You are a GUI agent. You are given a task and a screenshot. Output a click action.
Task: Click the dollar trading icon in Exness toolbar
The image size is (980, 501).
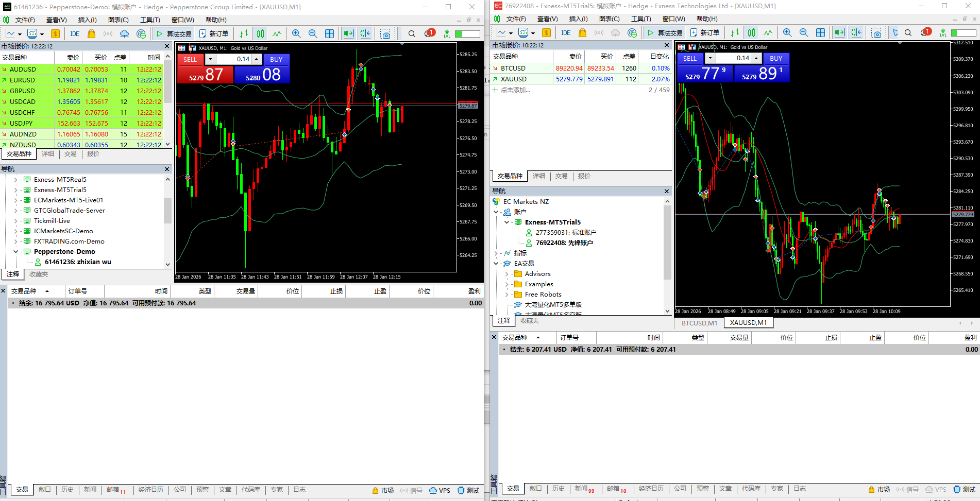point(546,33)
